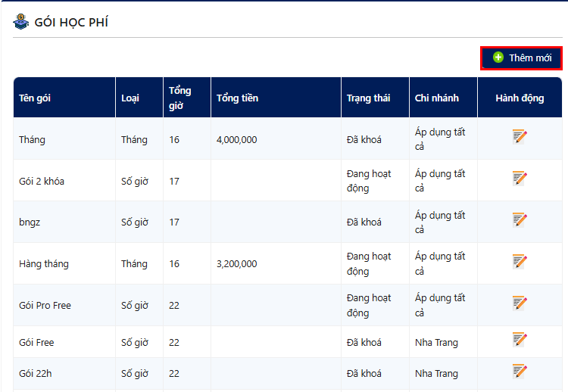Click the Nha Trang branch for Gói Free
The height and width of the screenshot is (392, 568).
point(436,343)
